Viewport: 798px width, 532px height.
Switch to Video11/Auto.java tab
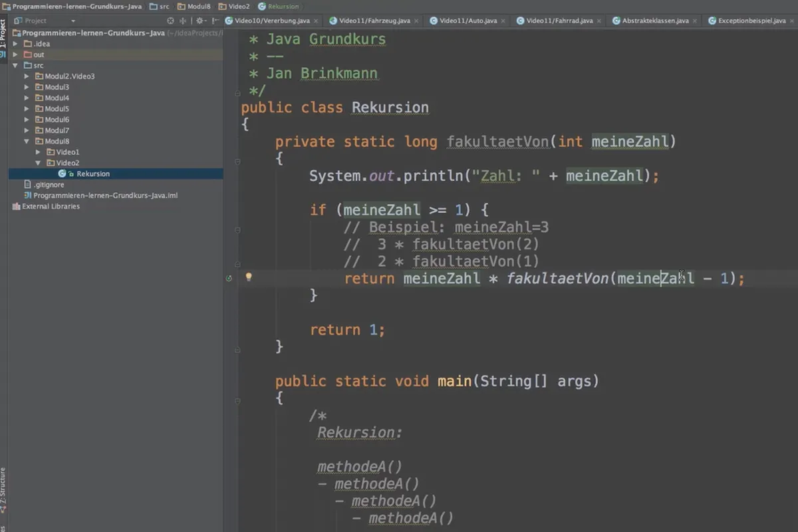(467, 21)
